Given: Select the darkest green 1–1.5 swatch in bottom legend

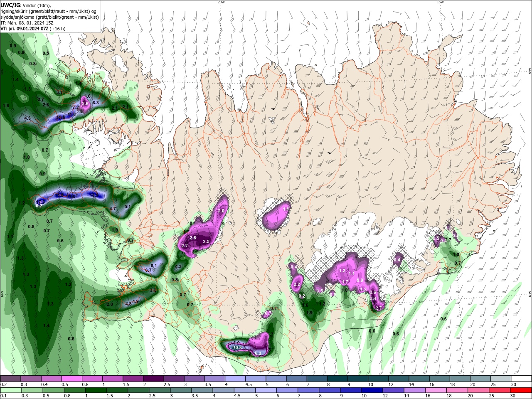Looking at the screenshot, I should point(96,390).
